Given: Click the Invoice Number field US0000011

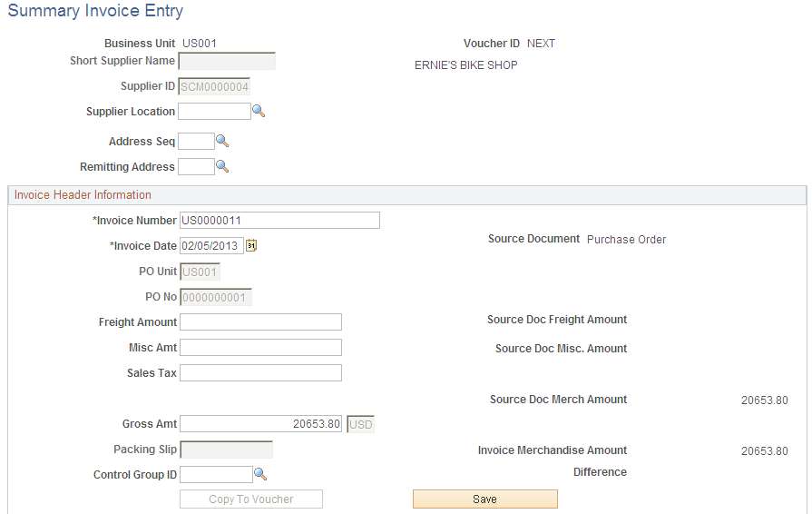Looking at the screenshot, I should tap(279, 220).
